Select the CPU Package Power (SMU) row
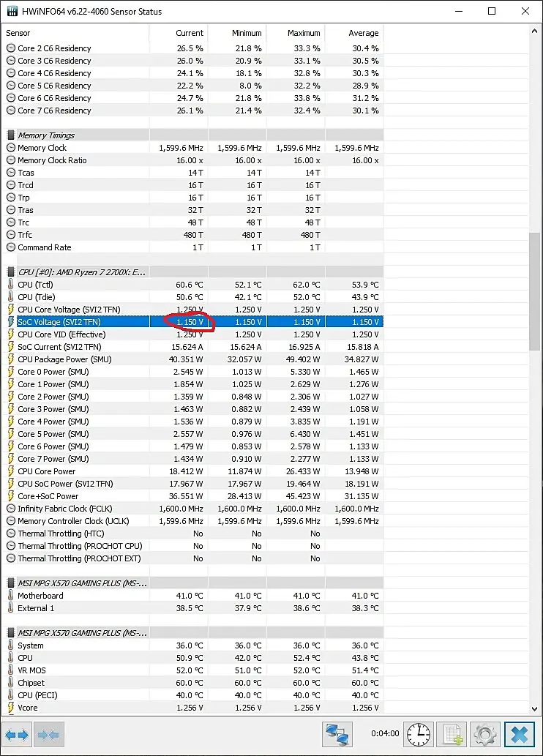The width and height of the screenshot is (543, 756). click(195, 359)
